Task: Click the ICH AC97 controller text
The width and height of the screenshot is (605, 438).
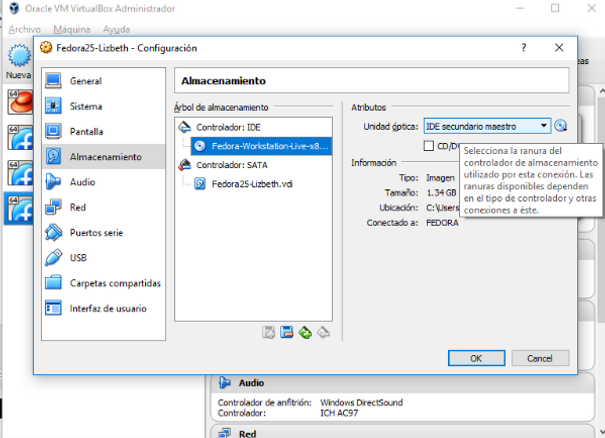Action: click(339, 413)
